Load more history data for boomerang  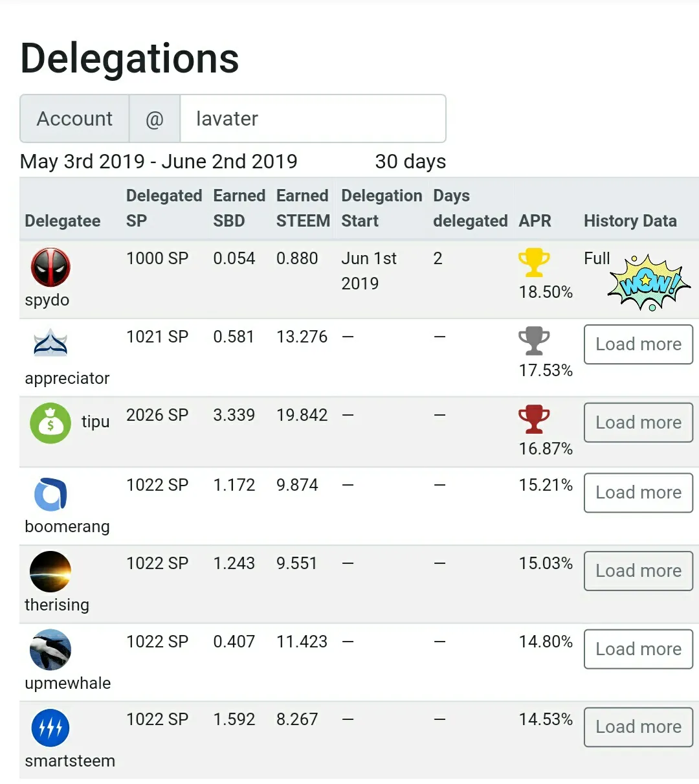pyautogui.click(x=638, y=493)
